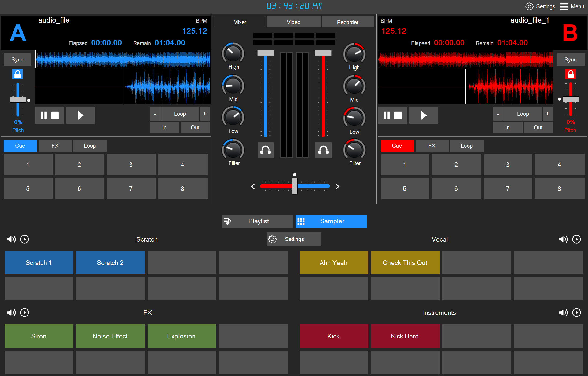Click hot cue pad 3 on deck B
Viewport: 588px width, 376px height.
click(508, 165)
